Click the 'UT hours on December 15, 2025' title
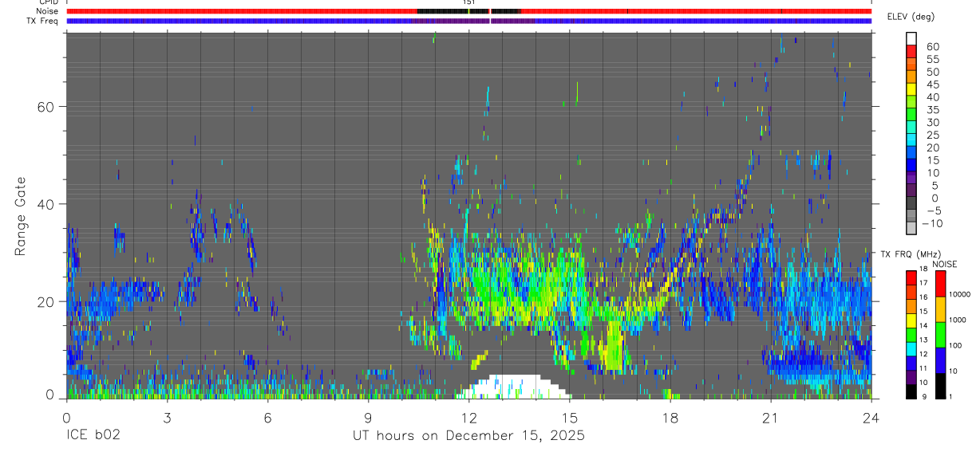Image resolution: width=980 pixels, height=452 pixels. (x=468, y=436)
